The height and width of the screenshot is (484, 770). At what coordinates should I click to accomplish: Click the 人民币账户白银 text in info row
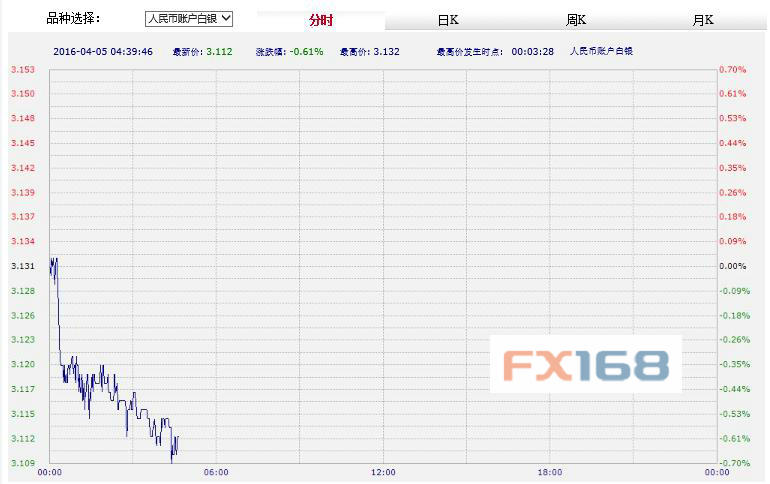[x=601, y=51]
